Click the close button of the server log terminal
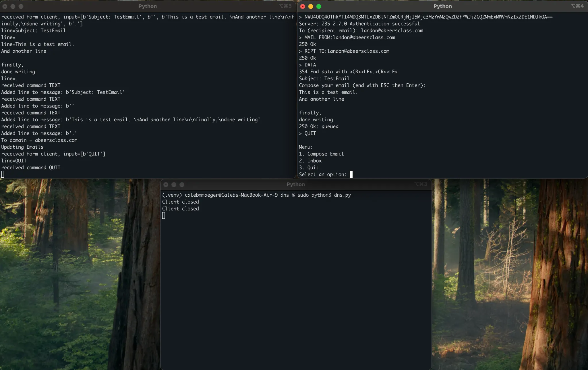Viewport: 588px width, 370px height. (5, 6)
